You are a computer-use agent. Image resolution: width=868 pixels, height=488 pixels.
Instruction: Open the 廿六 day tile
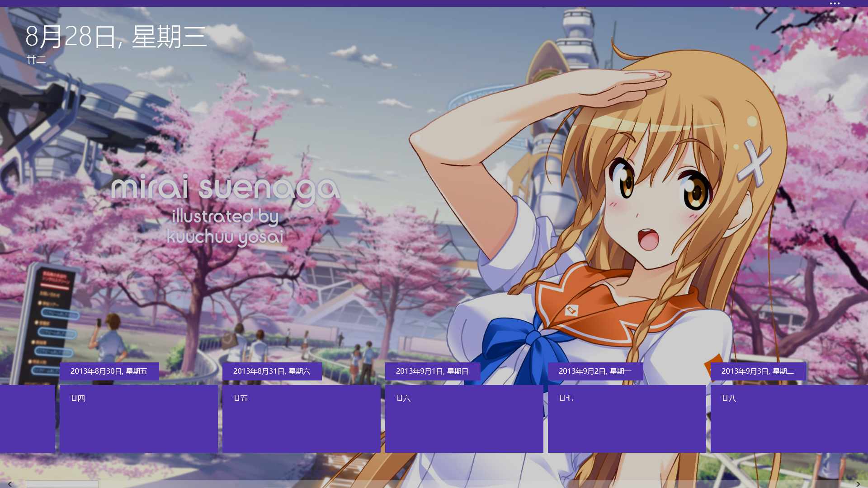click(464, 418)
